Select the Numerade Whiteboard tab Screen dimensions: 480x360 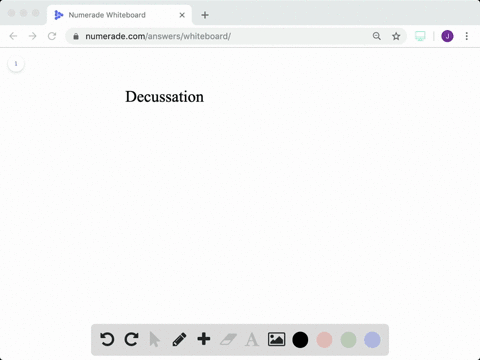[x=119, y=15]
